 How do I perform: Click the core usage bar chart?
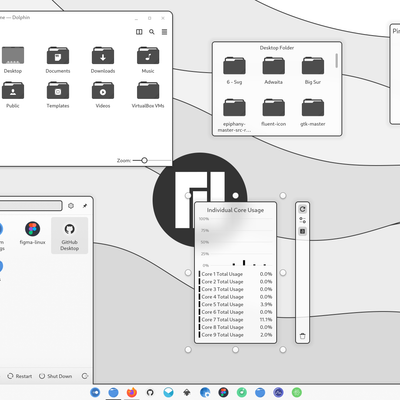tap(236, 242)
